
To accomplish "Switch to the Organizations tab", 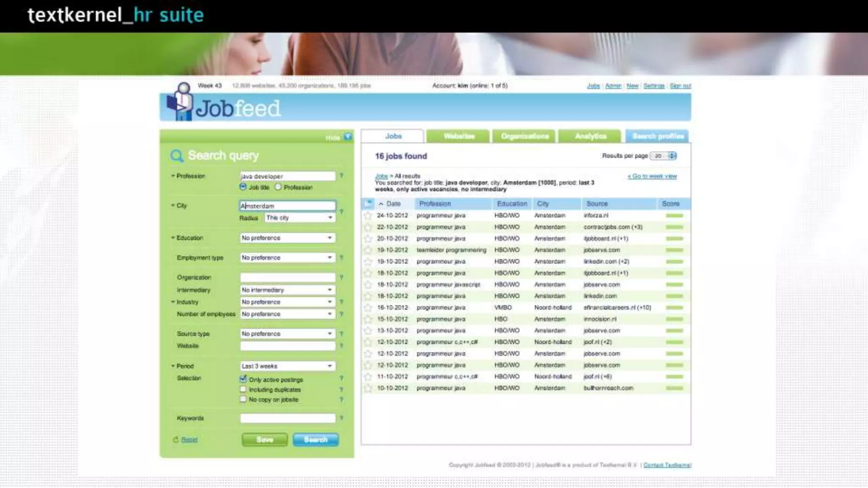I will (524, 136).
